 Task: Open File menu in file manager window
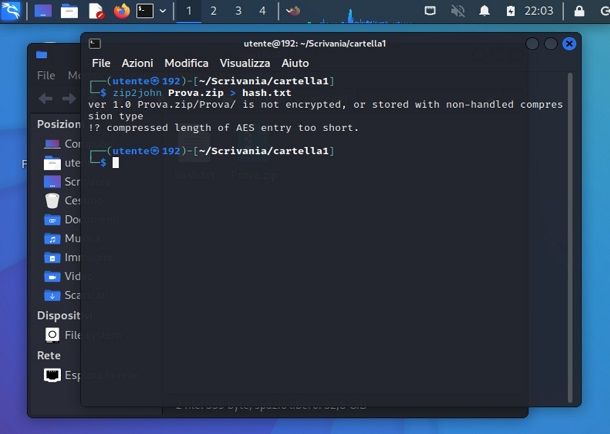[46, 75]
